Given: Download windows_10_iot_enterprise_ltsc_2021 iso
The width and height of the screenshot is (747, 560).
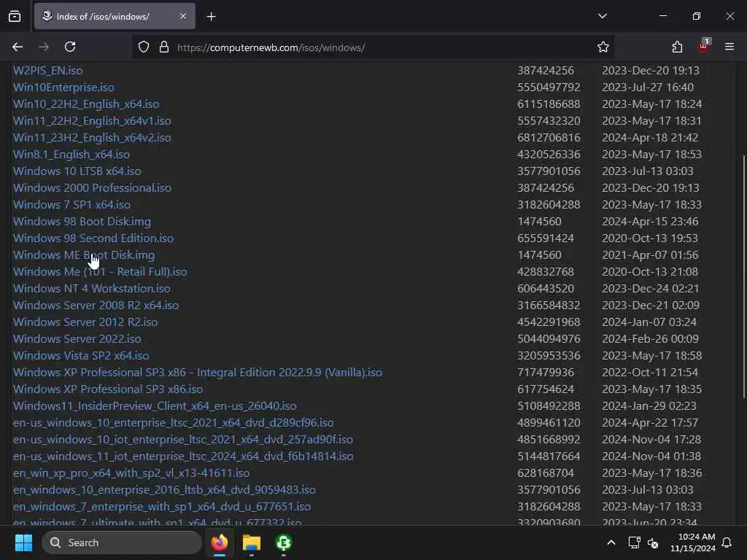Looking at the screenshot, I should pos(183,440).
